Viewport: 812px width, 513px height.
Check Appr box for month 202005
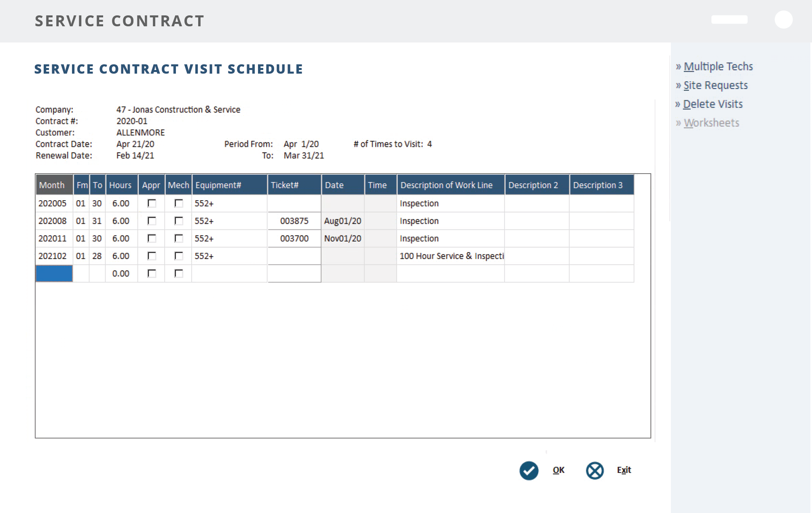tap(152, 204)
